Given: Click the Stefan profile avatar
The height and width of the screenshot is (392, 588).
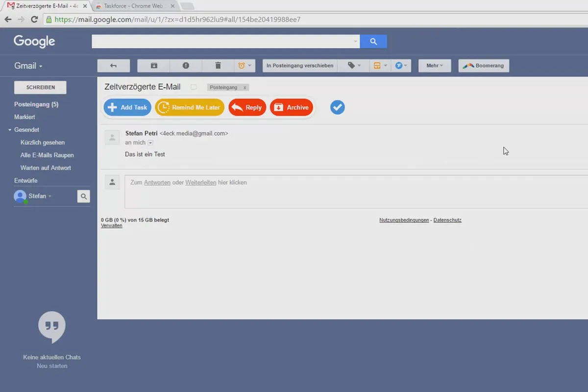Looking at the screenshot, I should coord(20,196).
